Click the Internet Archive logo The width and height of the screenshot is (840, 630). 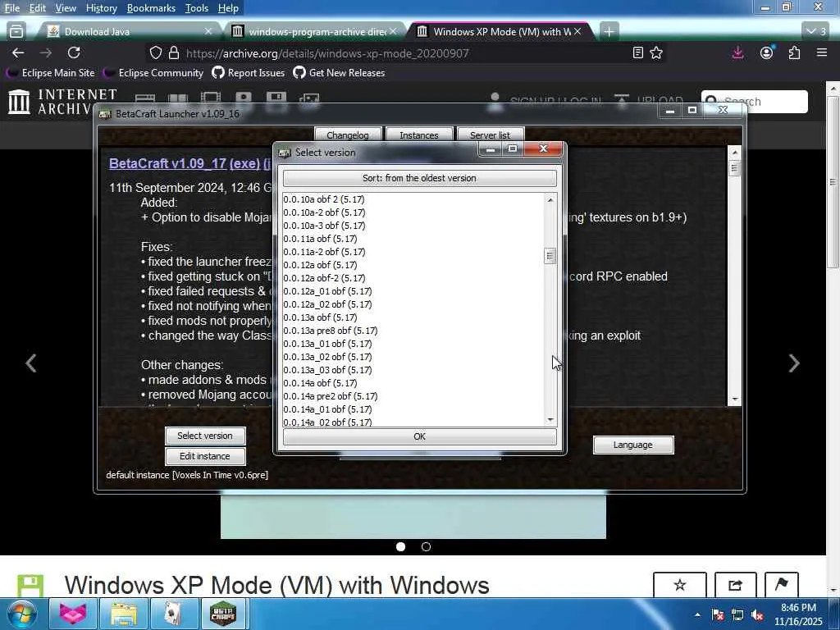63,102
